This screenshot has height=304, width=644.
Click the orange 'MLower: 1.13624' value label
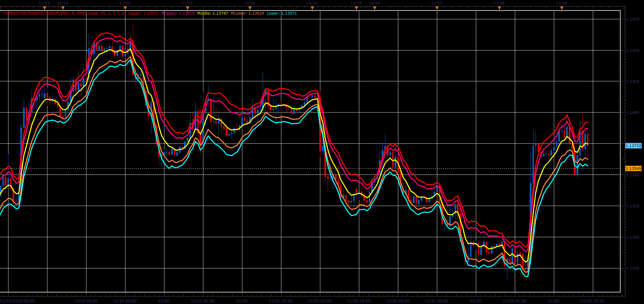(247, 14)
